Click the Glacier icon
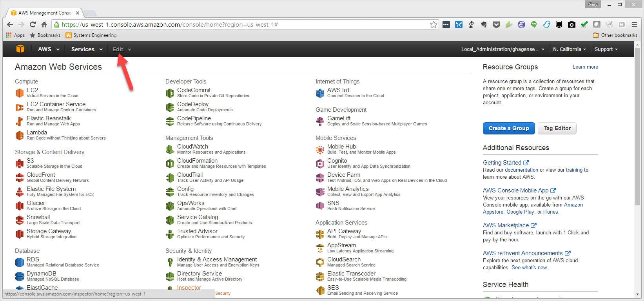The height and width of the screenshot is (301, 644). (x=20, y=206)
